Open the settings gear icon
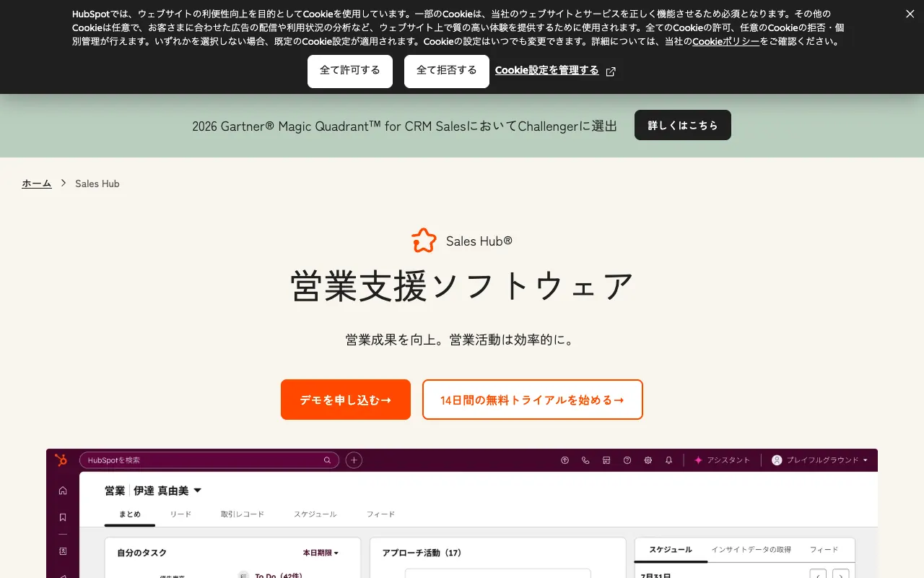The image size is (924, 578). point(648,460)
